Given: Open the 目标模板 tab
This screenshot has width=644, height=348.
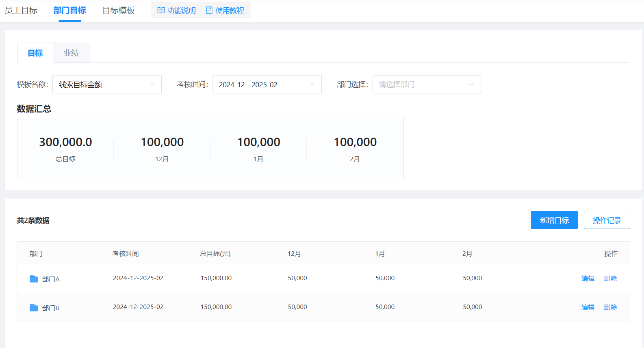Looking at the screenshot, I should coord(119,11).
